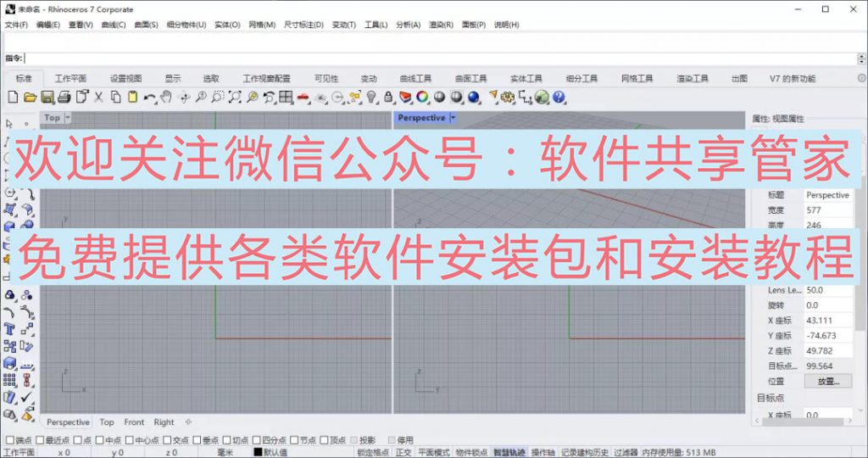Open Options with the gear icon
Image resolution: width=868 pixels, height=458 pixels.
(x=508, y=98)
